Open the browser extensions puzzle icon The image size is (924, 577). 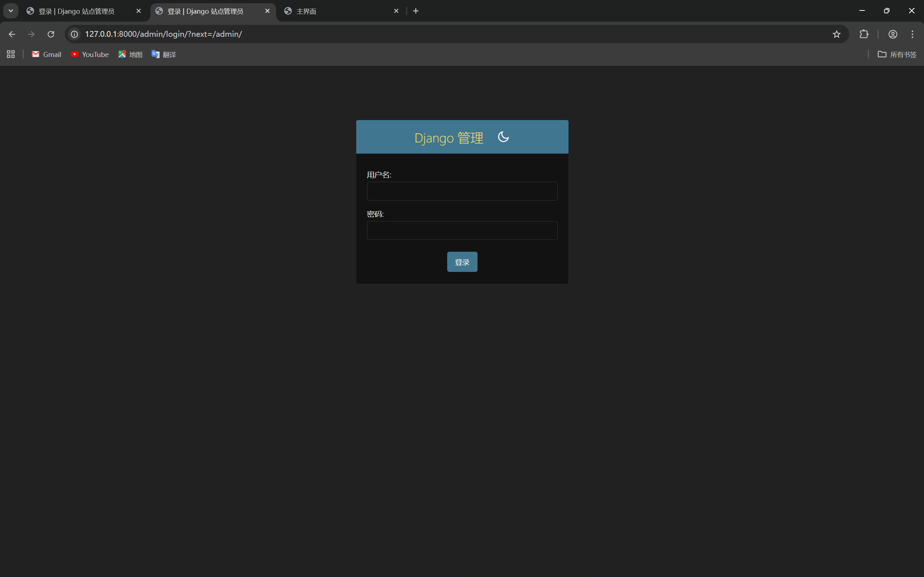pyautogui.click(x=864, y=34)
